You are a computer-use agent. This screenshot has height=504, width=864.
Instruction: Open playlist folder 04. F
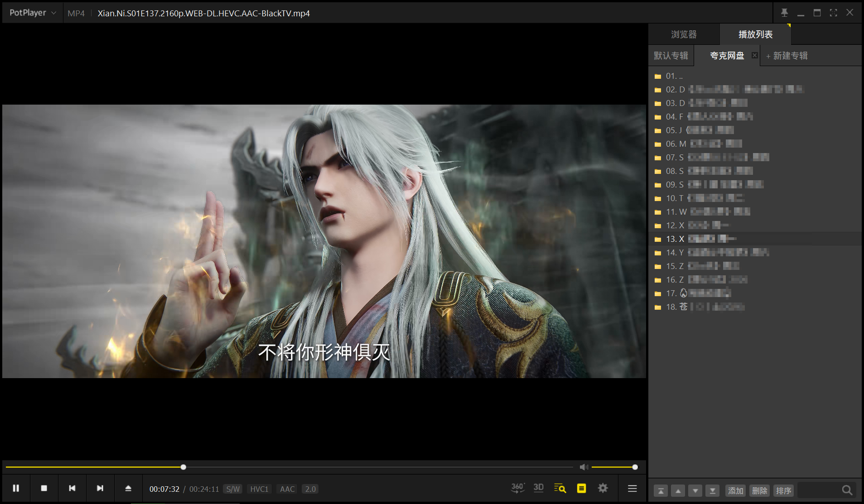pyautogui.click(x=755, y=117)
